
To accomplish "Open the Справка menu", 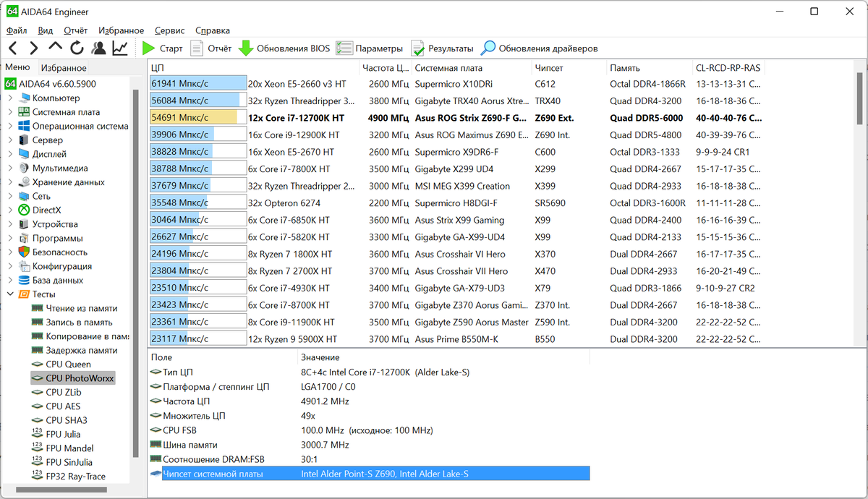I will 213,30.
